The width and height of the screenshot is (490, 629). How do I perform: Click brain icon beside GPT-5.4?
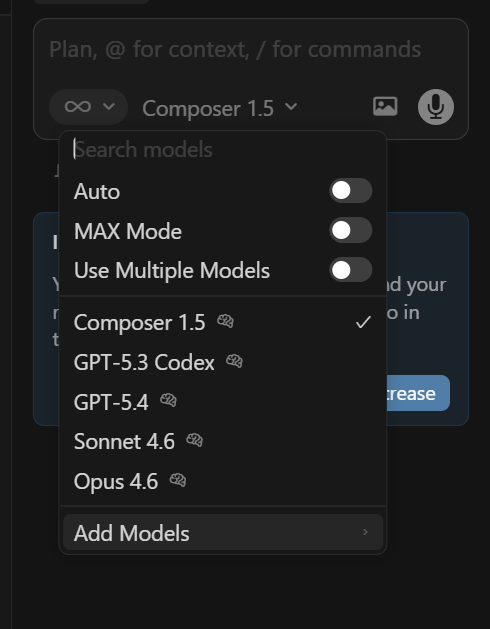pyautogui.click(x=168, y=400)
